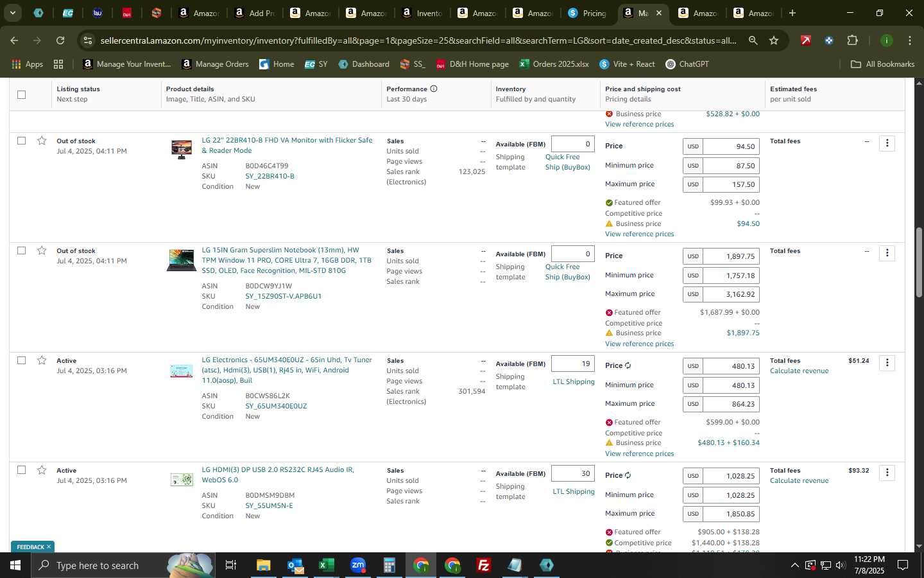Open the Chrome zoom magnifier icon

pyautogui.click(x=753, y=40)
